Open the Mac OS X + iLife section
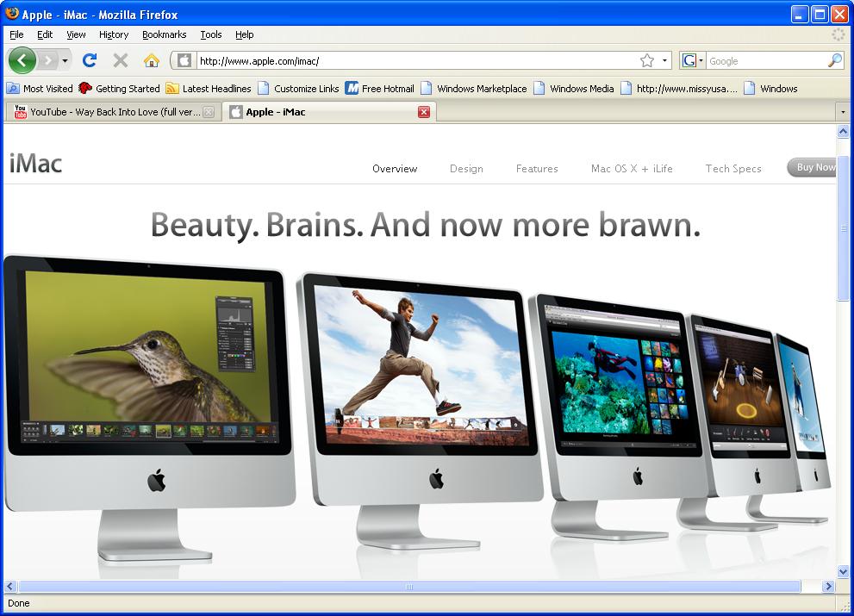Image resolution: width=854 pixels, height=616 pixels. point(632,169)
